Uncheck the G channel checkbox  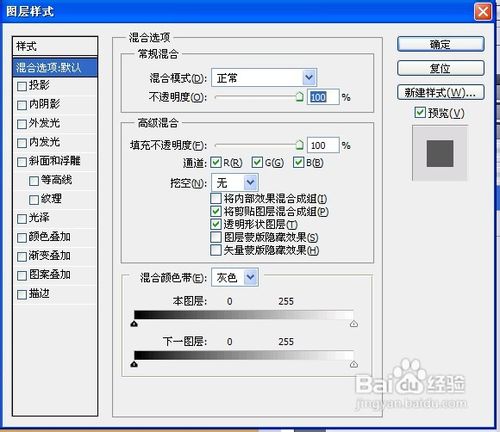coord(257,162)
